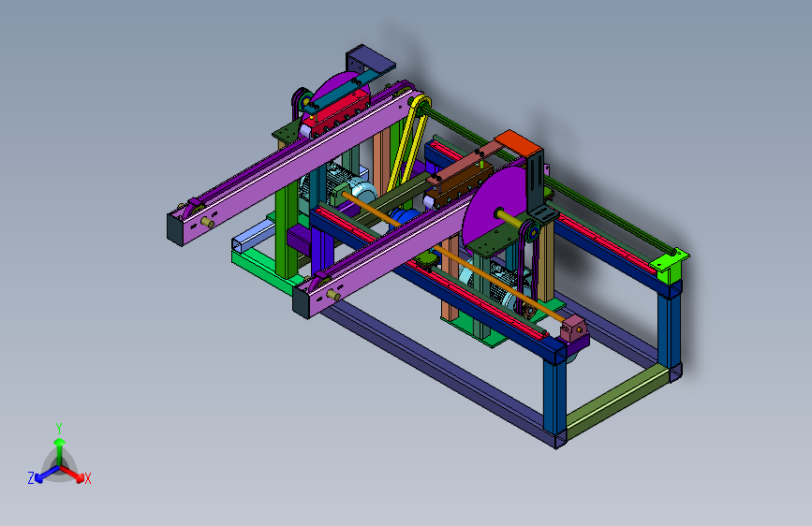The height and width of the screenshot is (526, 812).
Task: Select the pink bearing block at shaft end
Action: pyautogui.click(x=574, y=329)
